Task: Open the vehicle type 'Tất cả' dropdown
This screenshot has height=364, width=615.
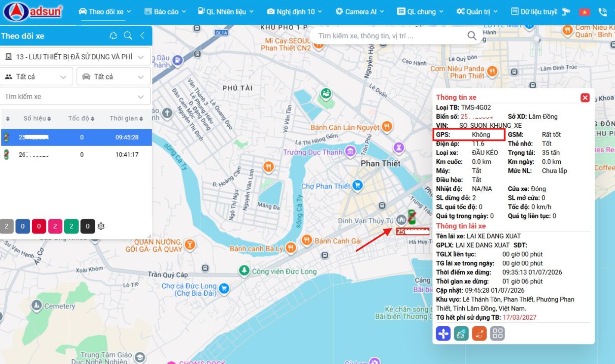Action: tap(114, 77)
